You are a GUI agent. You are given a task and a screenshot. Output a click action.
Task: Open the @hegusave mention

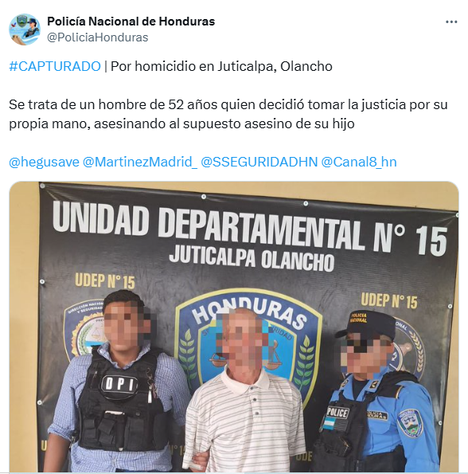coord(44,162)
